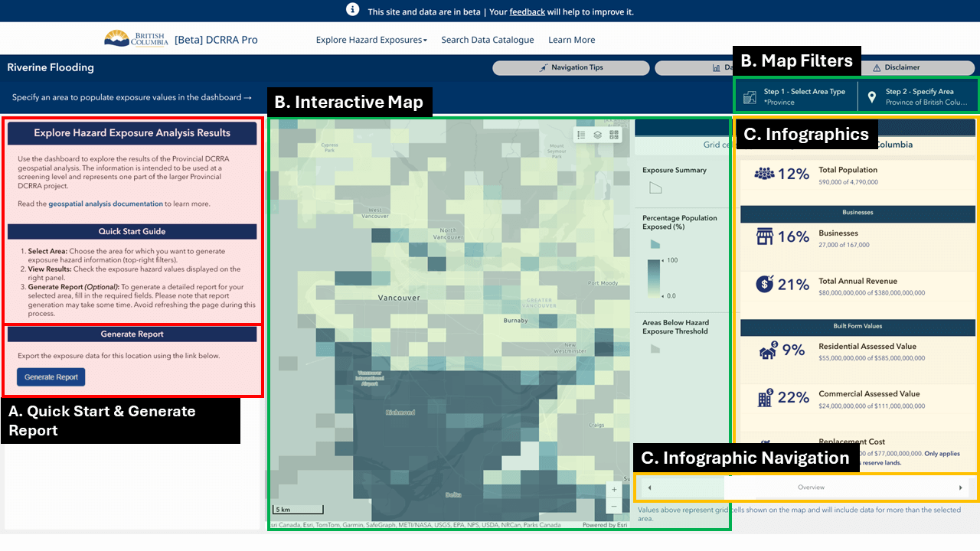The image size is (980, 551).
Task: Click the Generate Report button
Action: coord(51,377)
